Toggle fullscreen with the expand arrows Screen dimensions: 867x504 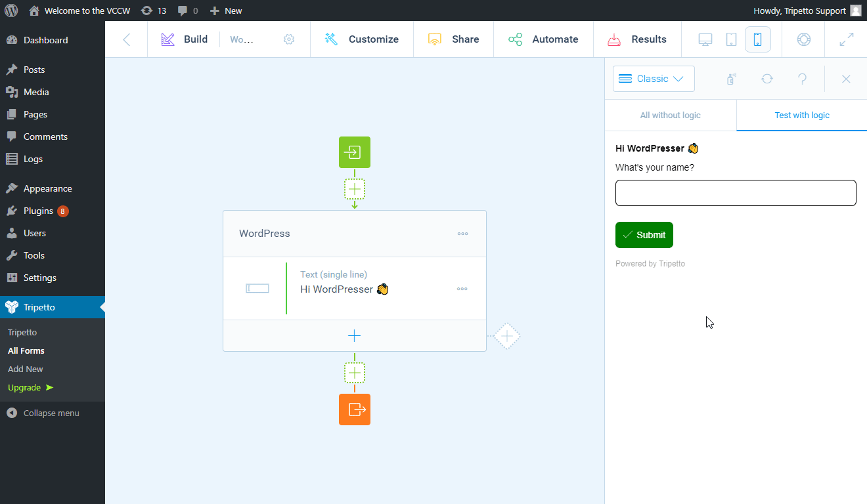(847, 39)
